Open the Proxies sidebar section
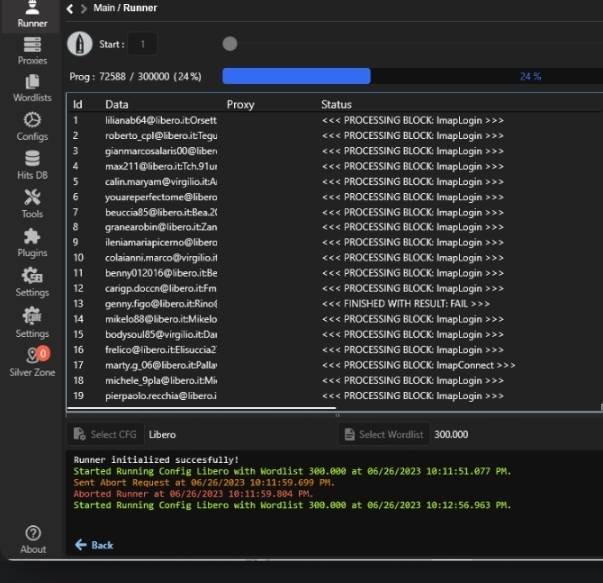603x583 pixels. pyautogui.click(x=32, y=51)
